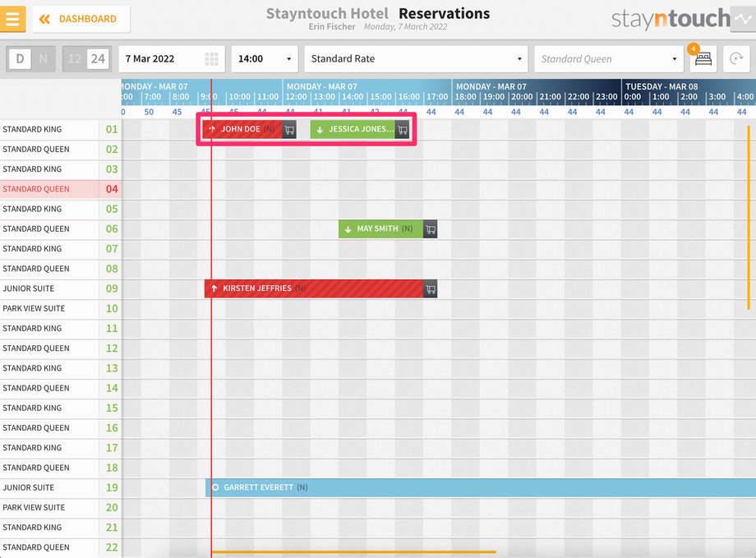Click the cart icon on John Doe reservation
The image size is (756, 558).
(x=289, y=130)
